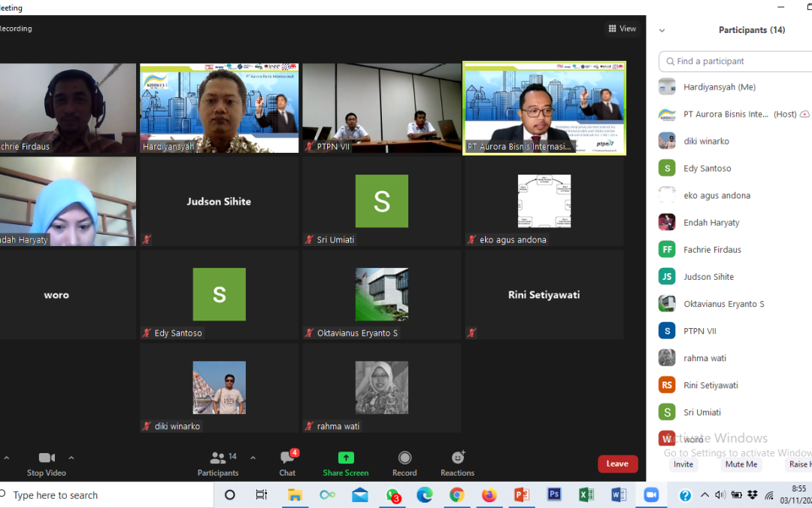Open the View layout menu
The width and height of the screenshot is (812, 508).
623,29
